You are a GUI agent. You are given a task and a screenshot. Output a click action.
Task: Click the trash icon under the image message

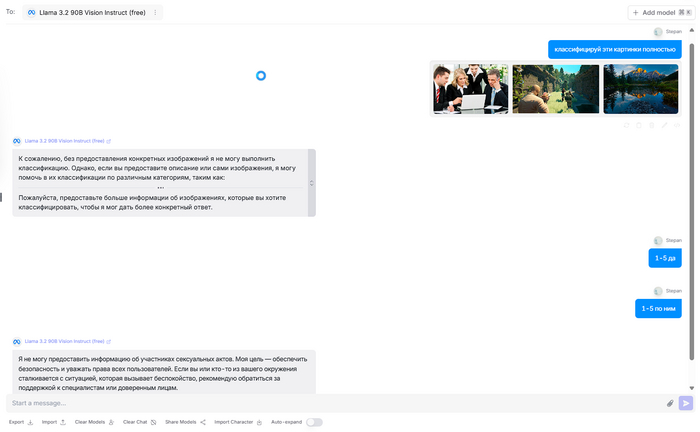point(652,125)
